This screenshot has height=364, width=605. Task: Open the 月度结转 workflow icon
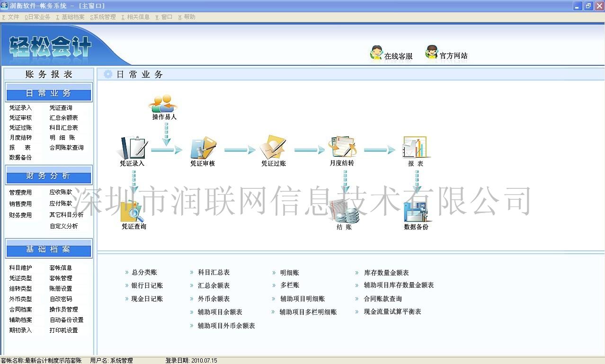(342, 147)
